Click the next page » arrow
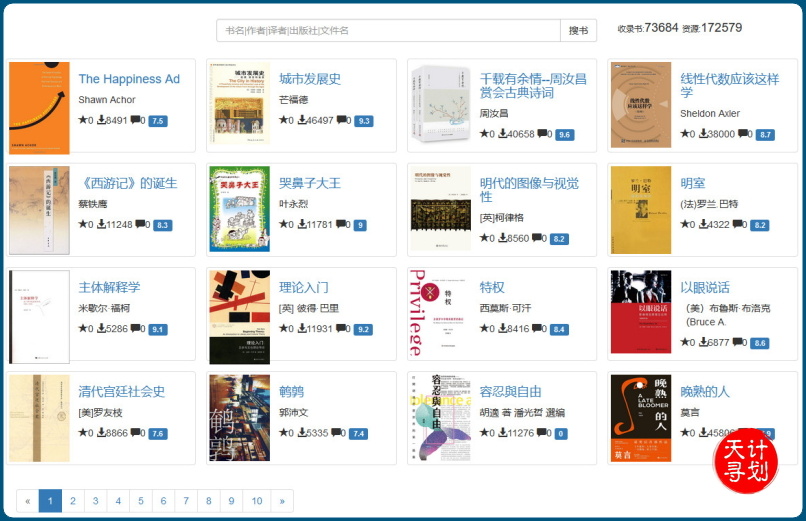The image size is (806, 521). 282,501
